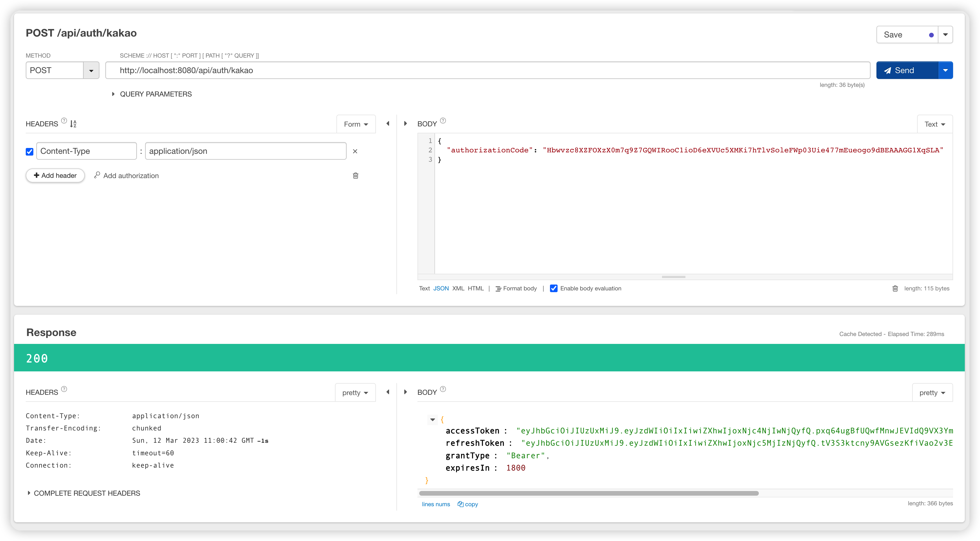The width and height of the screenshot is (980, 541).
Task: Click the sort headers alphabetically icon
Action: click(x=73, y=124)
